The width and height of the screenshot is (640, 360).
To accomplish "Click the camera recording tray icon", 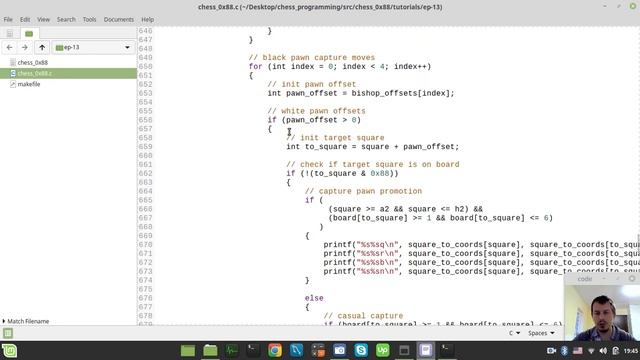I will tap(551, 351).
